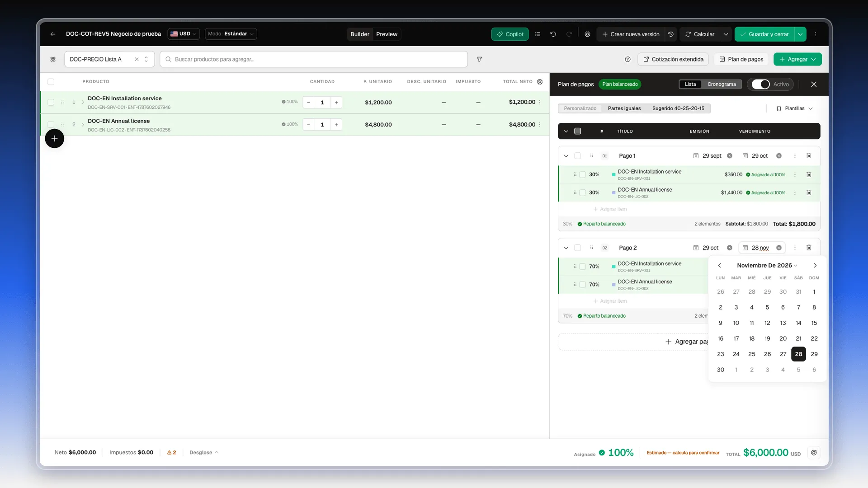Image resolution: width=868 pixels, height=488 pixels.
Task: Click the filter funnel icon
Action: tap(479, 59)
